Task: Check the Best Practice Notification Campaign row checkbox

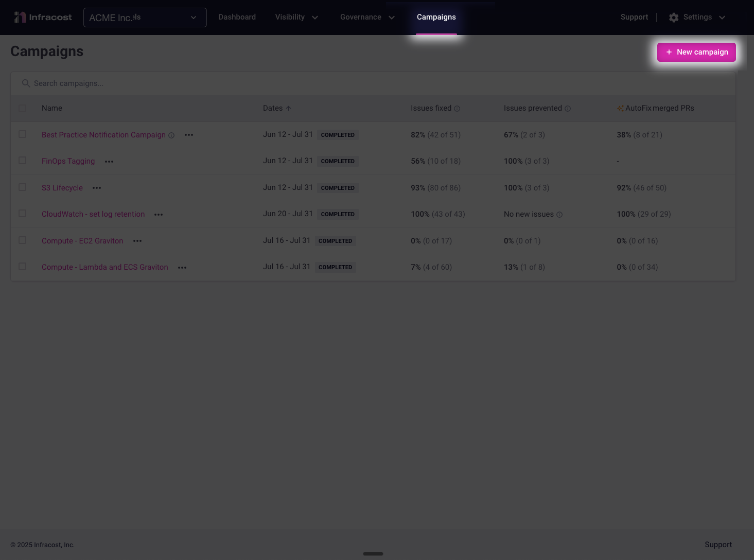Action: coord(22,134)
